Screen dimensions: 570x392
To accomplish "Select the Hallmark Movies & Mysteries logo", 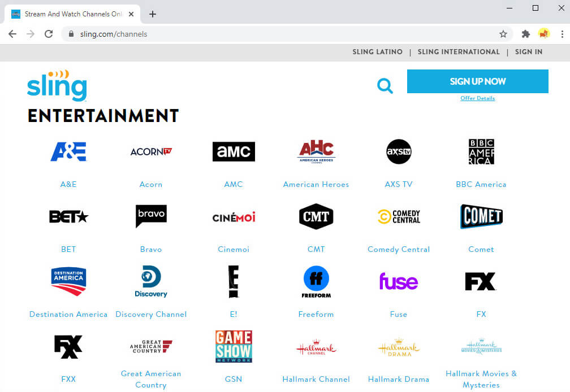I will tap(481, 347).
